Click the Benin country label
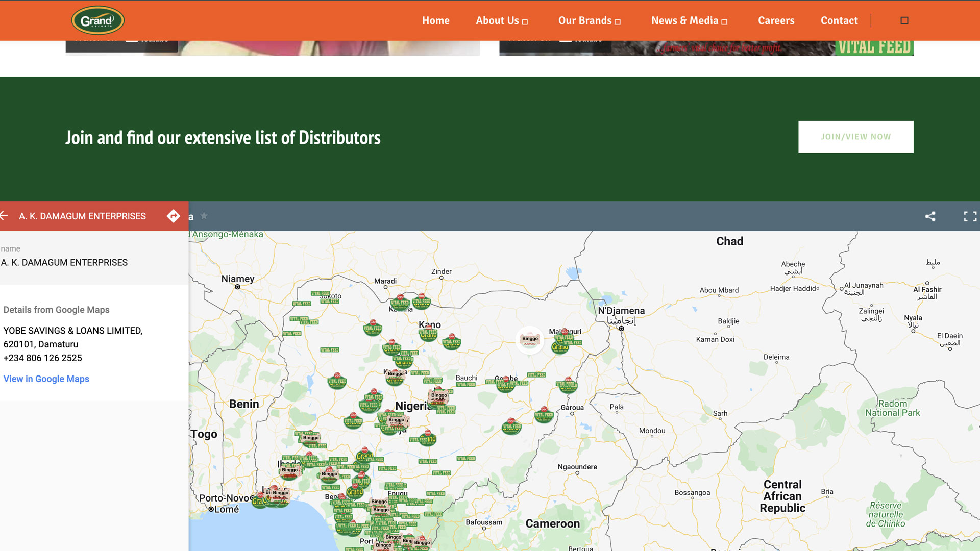 pos(244,404)
